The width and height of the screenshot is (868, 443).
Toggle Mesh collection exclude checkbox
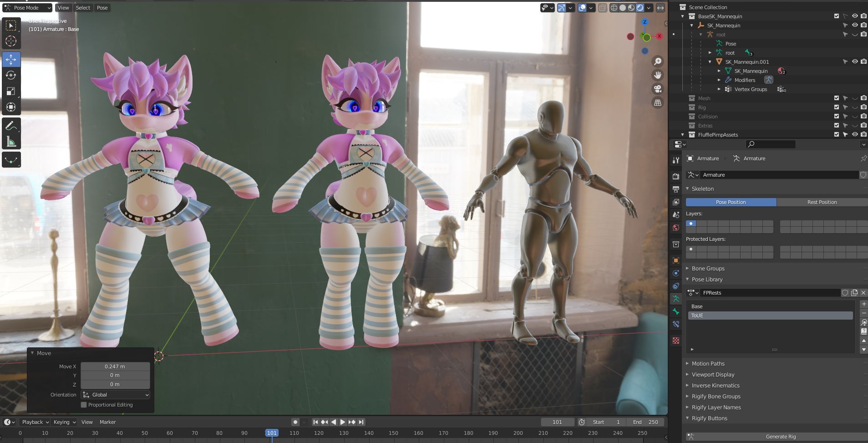[x=836, y=98]
